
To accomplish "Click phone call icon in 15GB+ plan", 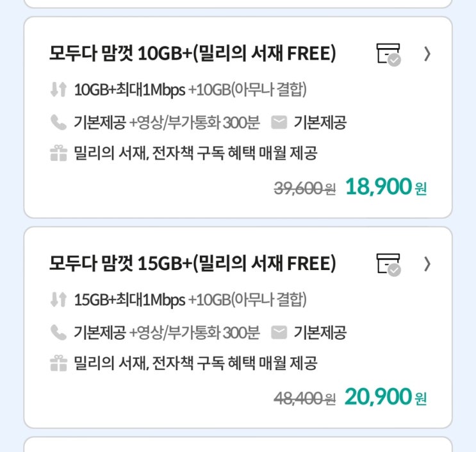I will click(x=58, y=332).
